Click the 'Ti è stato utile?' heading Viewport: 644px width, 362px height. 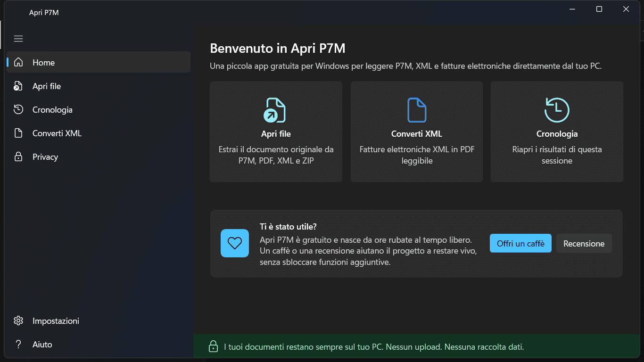(288, 227)
